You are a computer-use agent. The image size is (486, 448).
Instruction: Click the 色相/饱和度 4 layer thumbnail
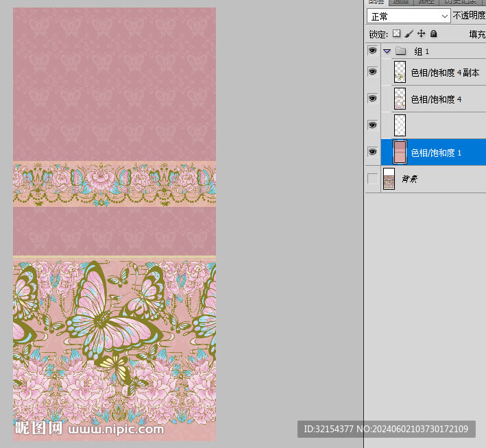point(400,99)
